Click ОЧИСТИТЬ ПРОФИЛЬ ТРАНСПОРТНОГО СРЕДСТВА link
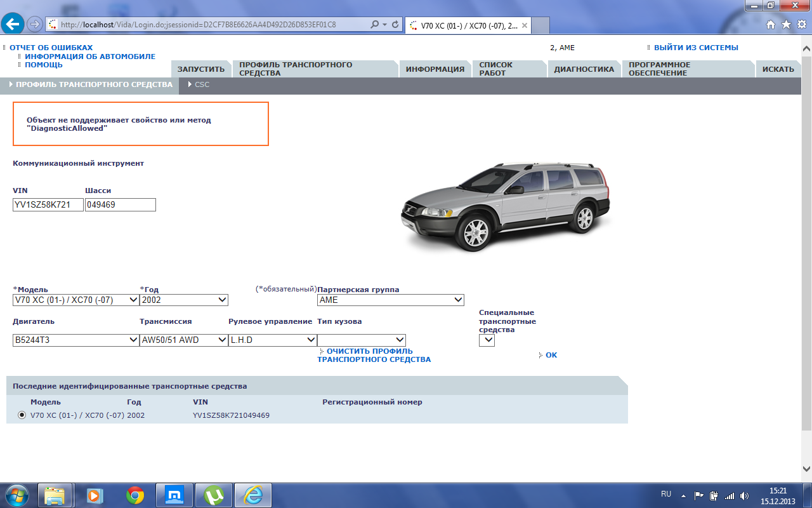Image resolution: width=812 pixels, height=508 pixels. (x=374, y=356)
